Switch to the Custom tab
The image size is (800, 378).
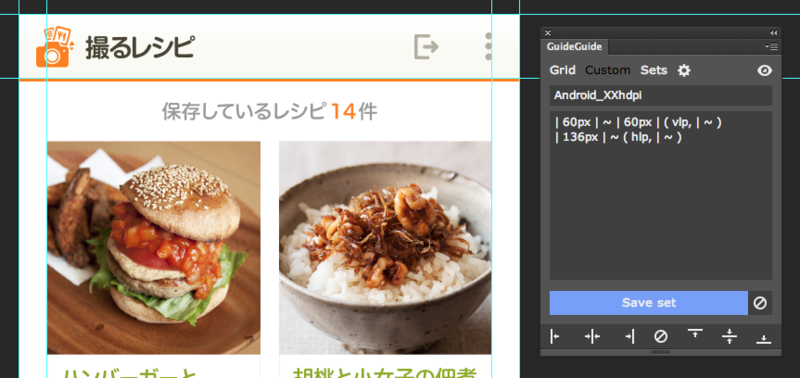coord(608,70)
